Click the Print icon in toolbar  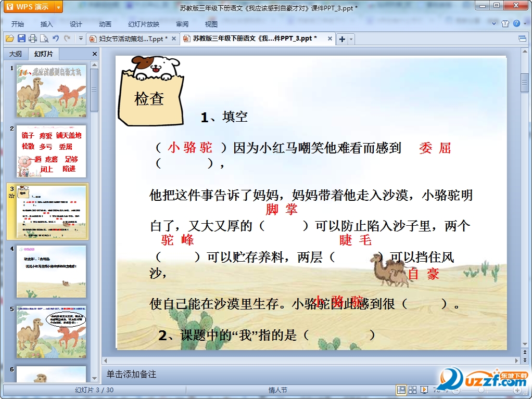pyautogui.click(x=33, y=38)
